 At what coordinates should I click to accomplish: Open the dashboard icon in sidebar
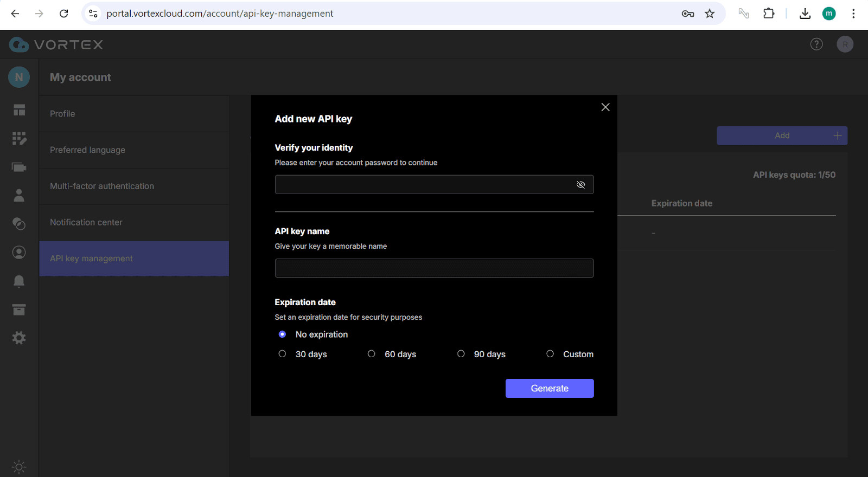19,110
